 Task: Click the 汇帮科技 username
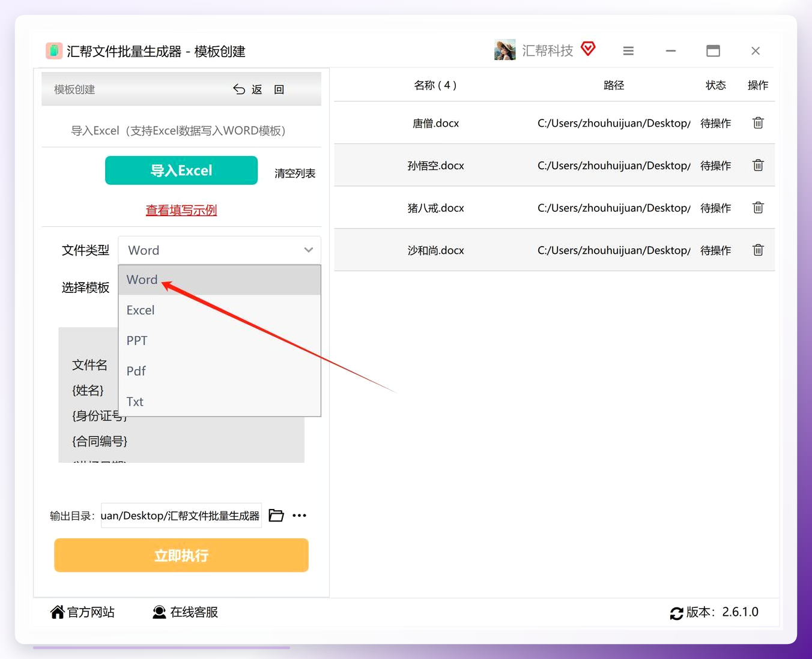(548, 50)
